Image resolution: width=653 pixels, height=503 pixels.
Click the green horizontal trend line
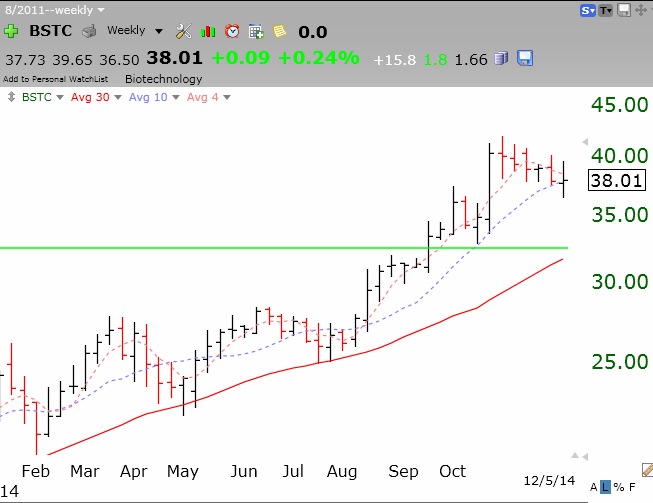(284, 248)
